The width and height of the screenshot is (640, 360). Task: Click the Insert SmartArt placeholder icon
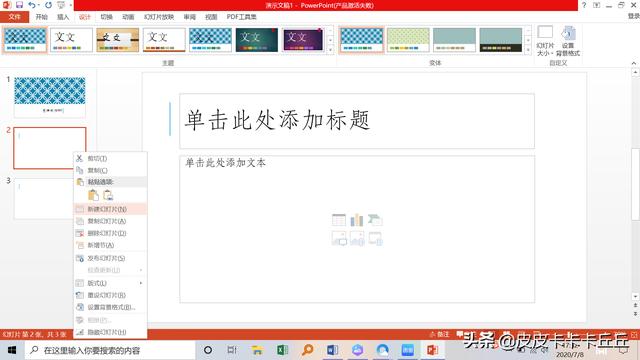coord(375,220)
